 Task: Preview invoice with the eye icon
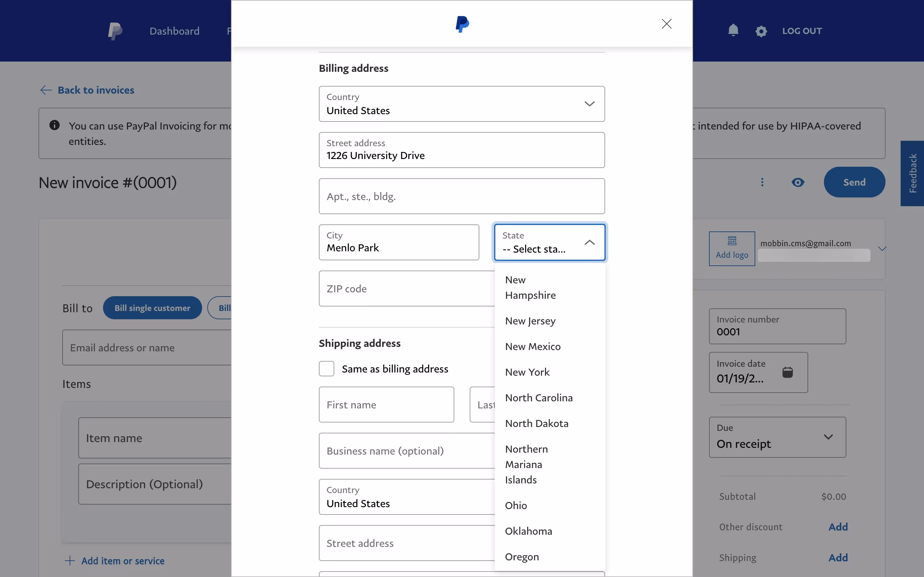click(798, 182)
